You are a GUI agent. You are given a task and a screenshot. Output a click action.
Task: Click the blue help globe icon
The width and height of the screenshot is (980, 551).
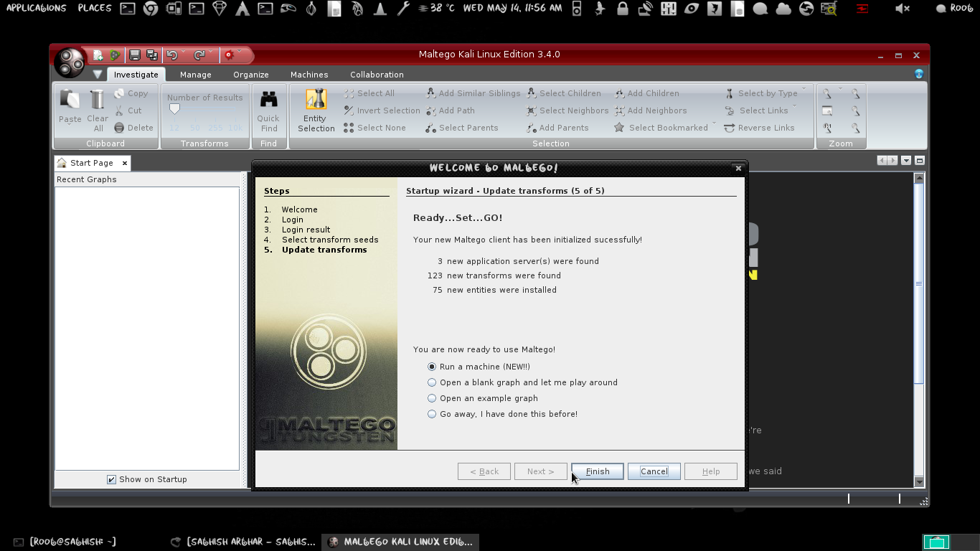point(919,74)
